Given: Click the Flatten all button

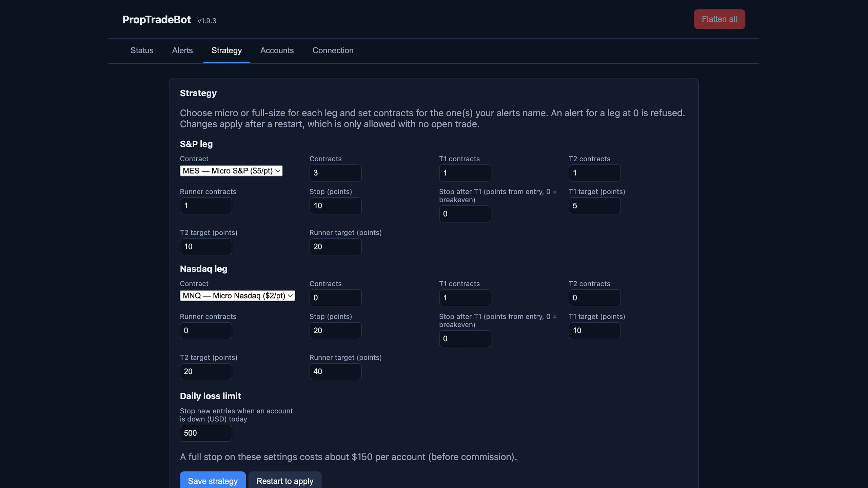Looking at the screenshot, I should point(719,19).
